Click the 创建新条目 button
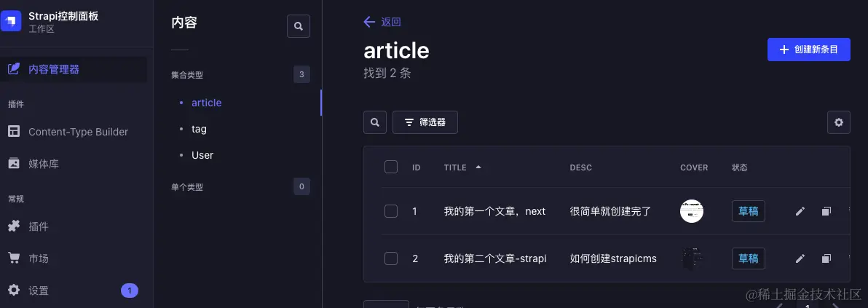The height and width of the screenshot is (308, 868). pyautogui.click(x=809, y=50)
